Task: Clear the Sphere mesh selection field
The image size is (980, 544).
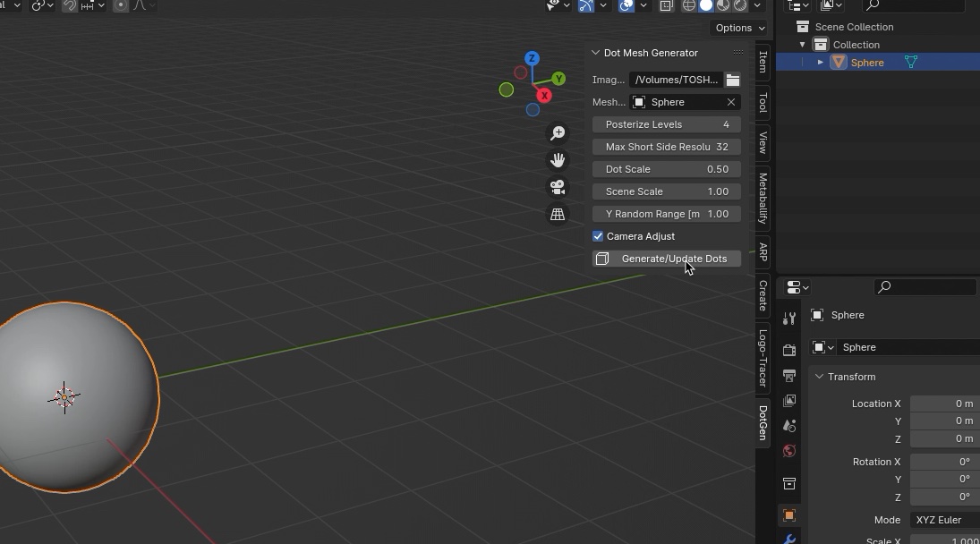Action: pos(730,102)
